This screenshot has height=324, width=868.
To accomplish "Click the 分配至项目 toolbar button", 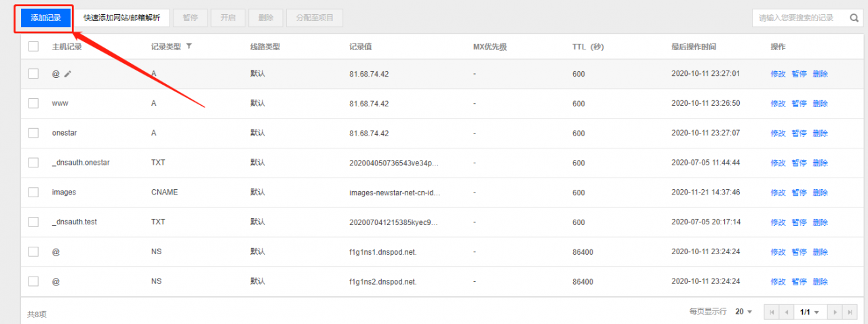I will point(315,18).
